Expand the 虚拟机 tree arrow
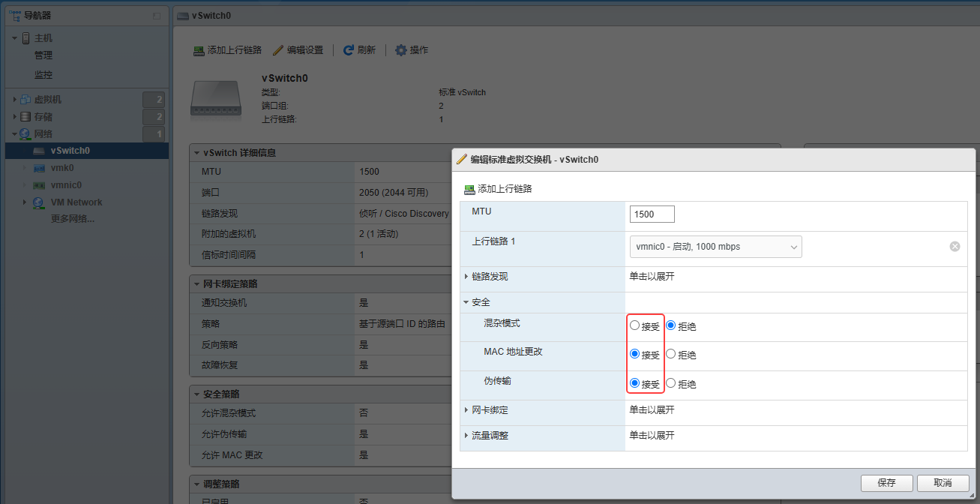980x504 pixels. pyautogui.click(x=14, y=100)
